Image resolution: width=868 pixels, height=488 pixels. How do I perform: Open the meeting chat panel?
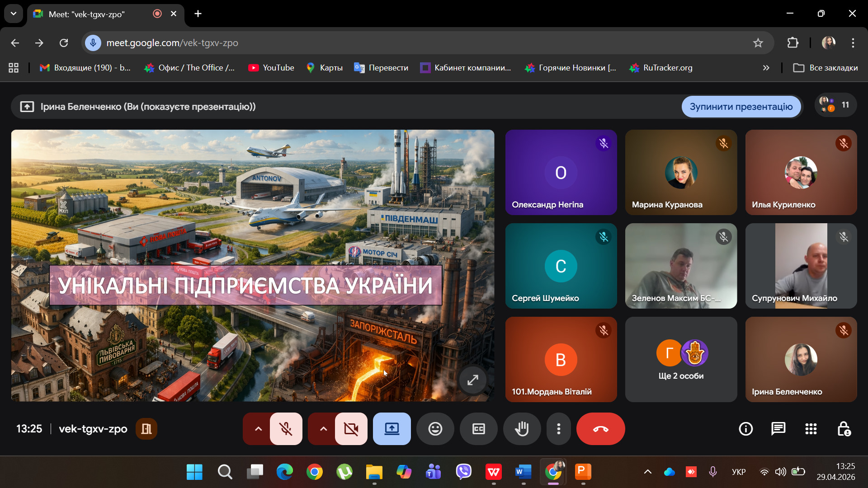coord(778,429)
